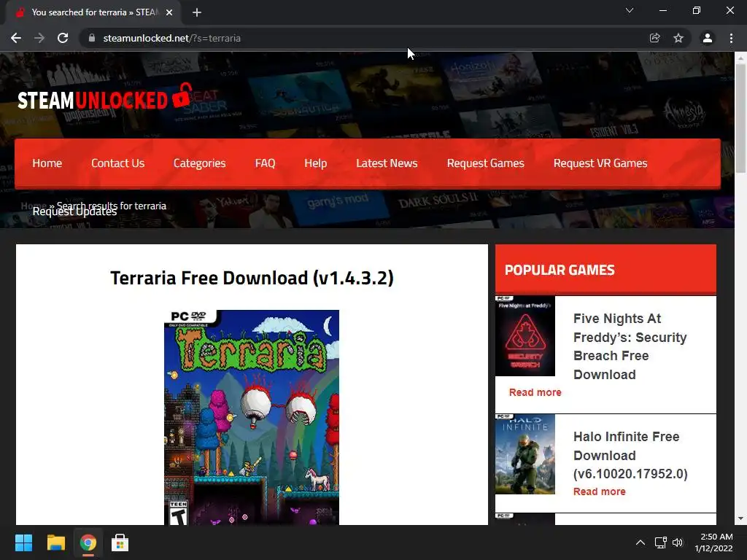Open the Home menu item
This screenshot has height=560, width=747.
(x=47, y=163)
